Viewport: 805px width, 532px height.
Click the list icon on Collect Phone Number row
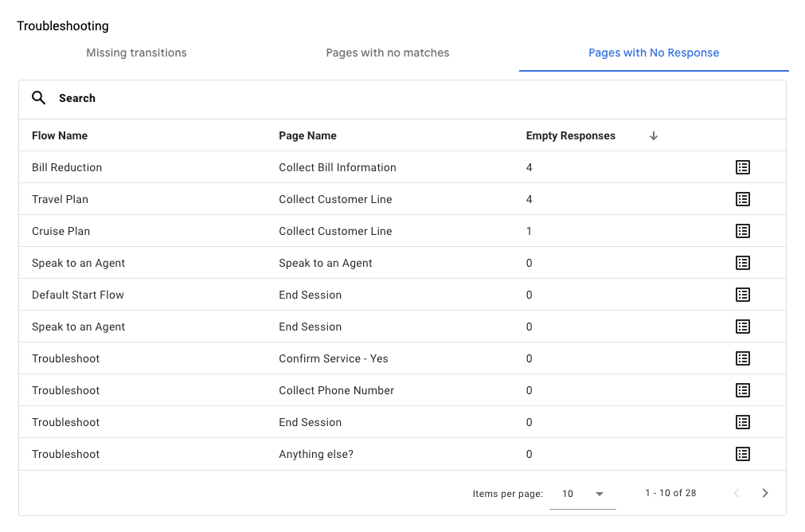click(743, 390)
